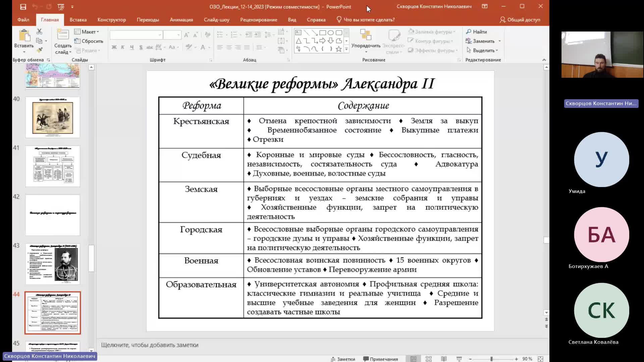
Task: Customize Quick Access Toolbar dropdown
Action: pyautogui.click(x=72, y=7)
